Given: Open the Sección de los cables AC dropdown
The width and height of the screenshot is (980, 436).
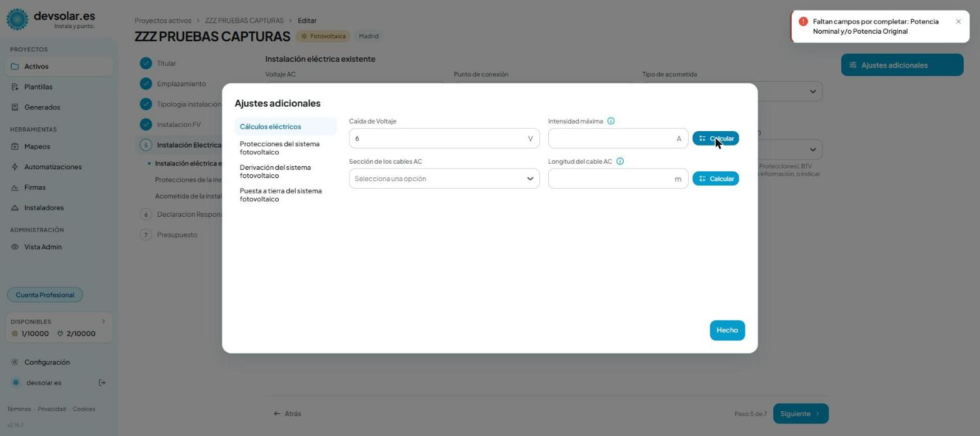Looking at the screenshot, I should (x=444, y=179).
